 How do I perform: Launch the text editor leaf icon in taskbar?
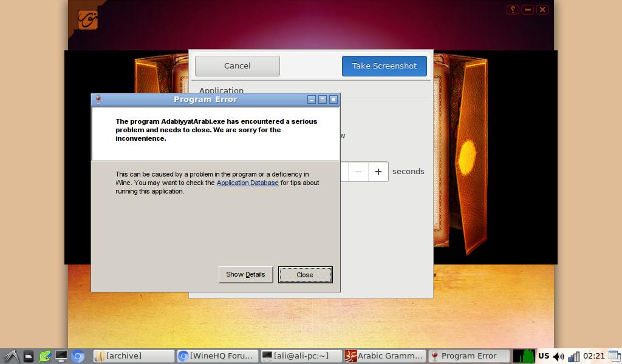point(45,357)
